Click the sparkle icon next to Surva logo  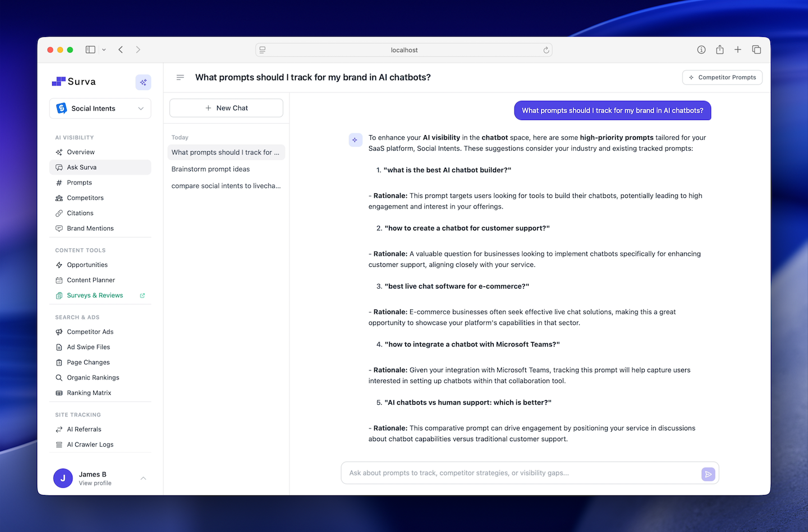click(143, 82)
